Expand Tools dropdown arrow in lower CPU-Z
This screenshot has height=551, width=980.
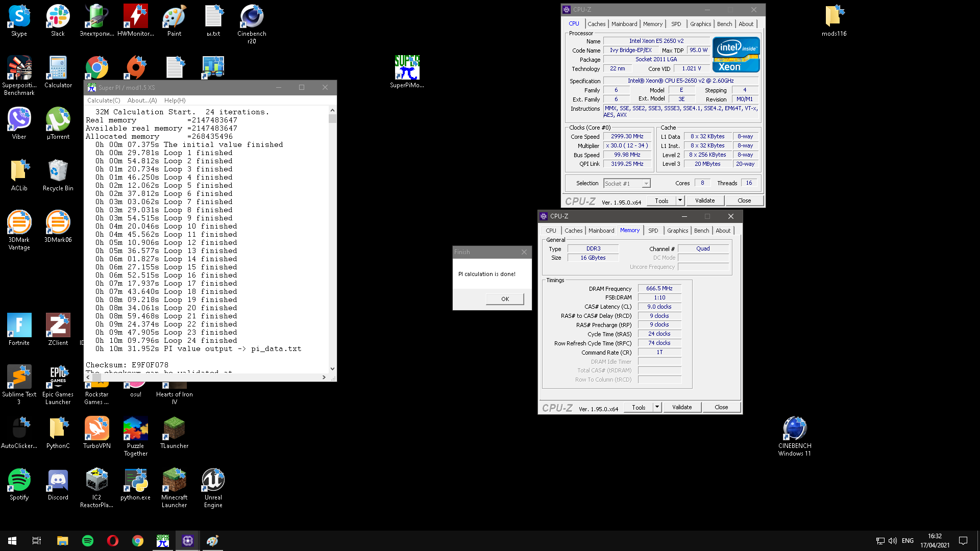click(x=657, y=407)
